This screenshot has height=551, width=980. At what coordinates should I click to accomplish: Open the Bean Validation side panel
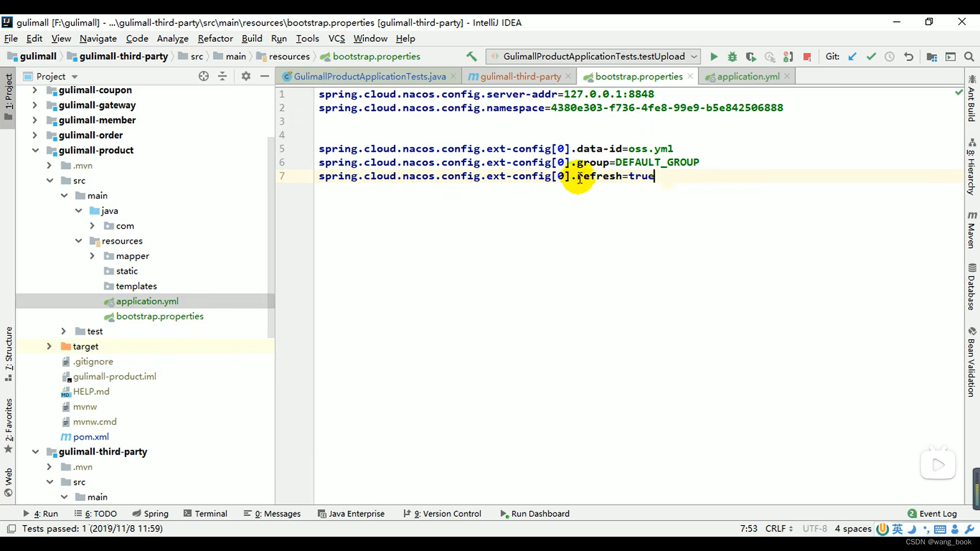coord(972,362)
